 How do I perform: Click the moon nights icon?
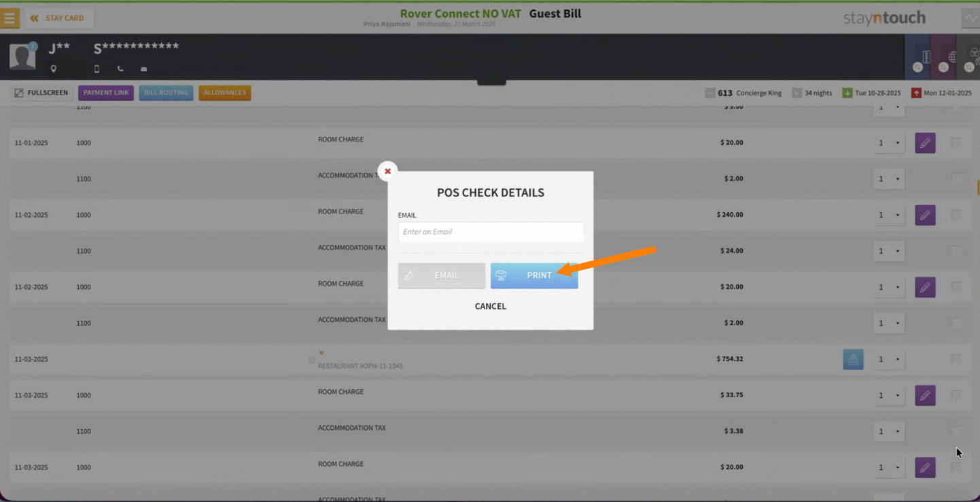click(797, 93)
